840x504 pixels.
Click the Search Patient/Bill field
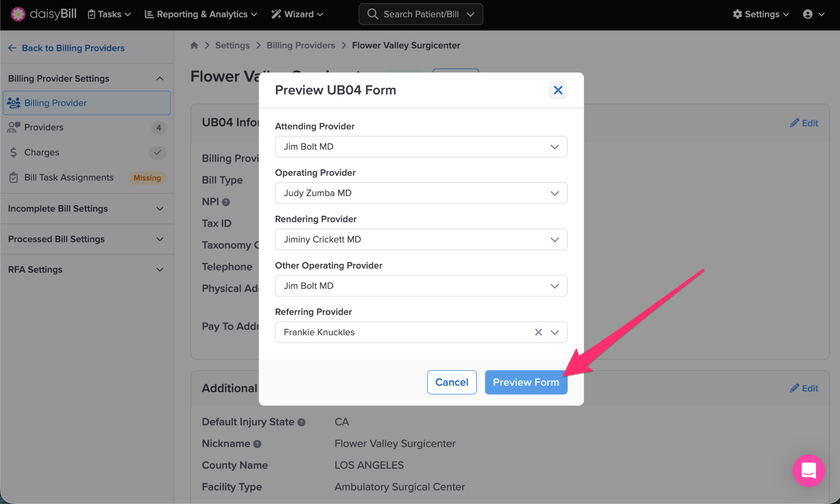(x=420, y=14)
